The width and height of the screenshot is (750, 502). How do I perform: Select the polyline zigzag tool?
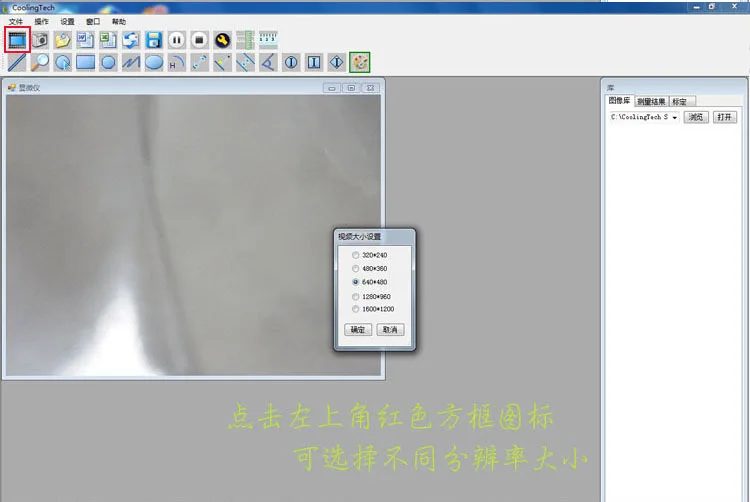coord(131,62)
